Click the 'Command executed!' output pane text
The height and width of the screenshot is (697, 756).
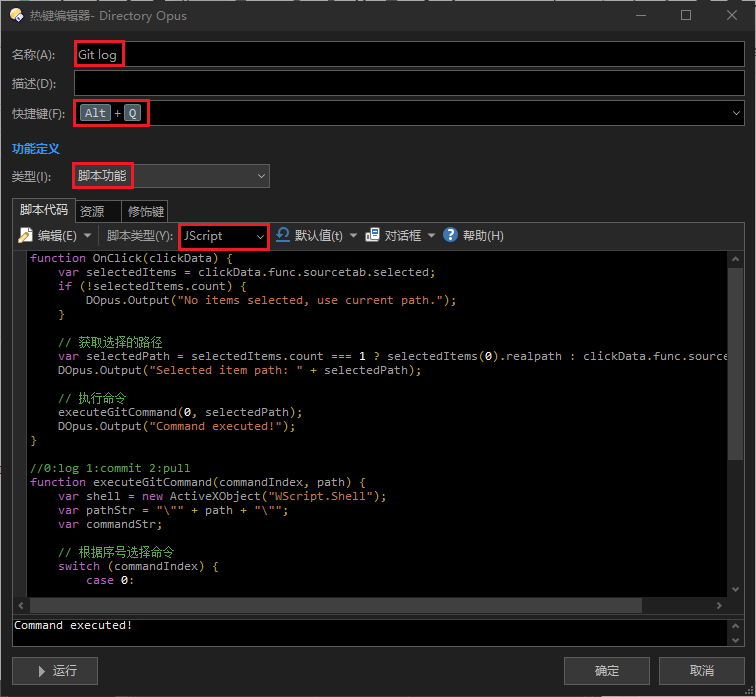[73, 625]
